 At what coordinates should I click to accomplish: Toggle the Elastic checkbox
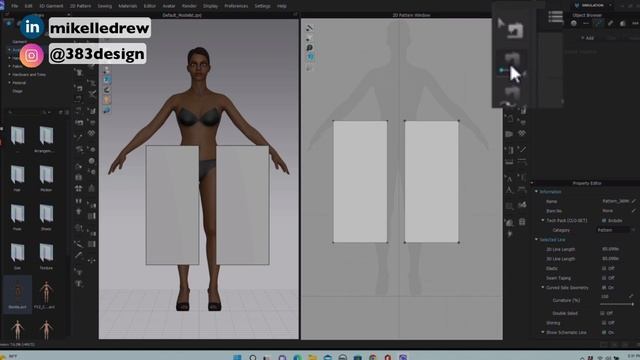coord(604,268)
